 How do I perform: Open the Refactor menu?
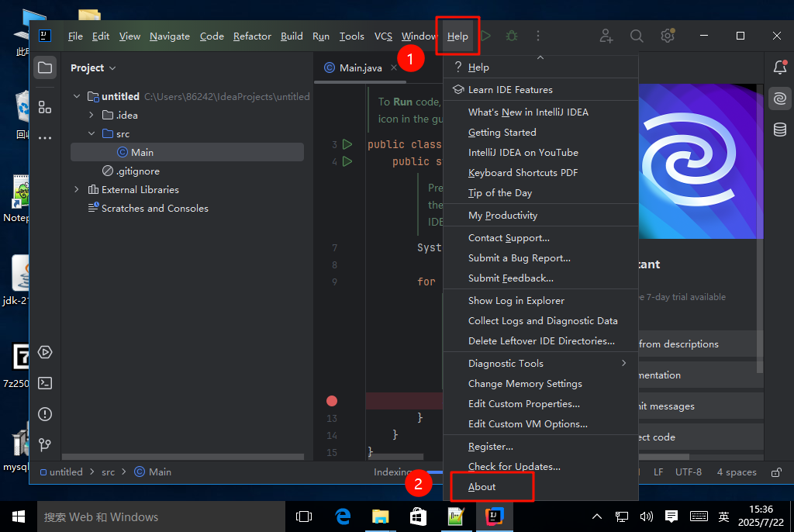(252, 36)
